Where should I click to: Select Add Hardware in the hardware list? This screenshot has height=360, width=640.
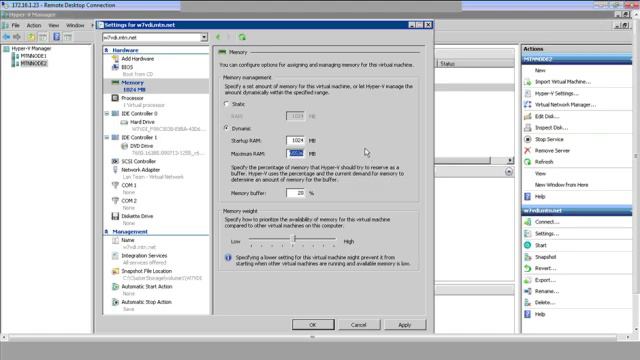click(138, 59)
